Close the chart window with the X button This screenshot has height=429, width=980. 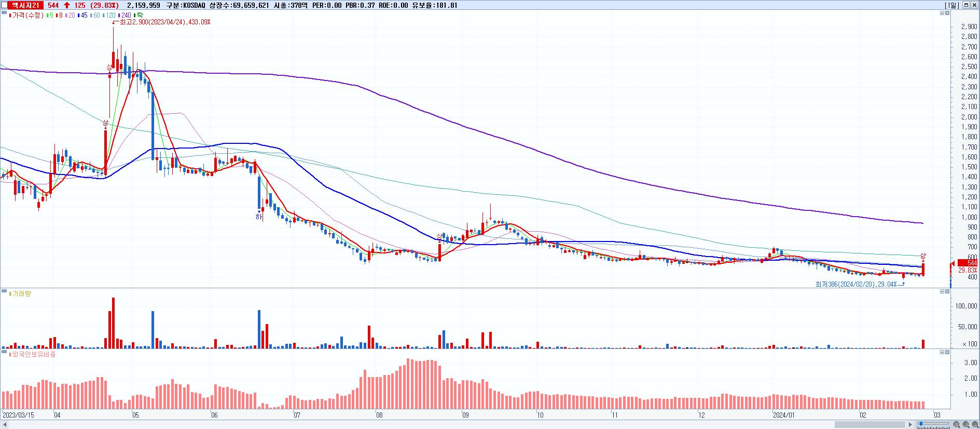[975, 5]
